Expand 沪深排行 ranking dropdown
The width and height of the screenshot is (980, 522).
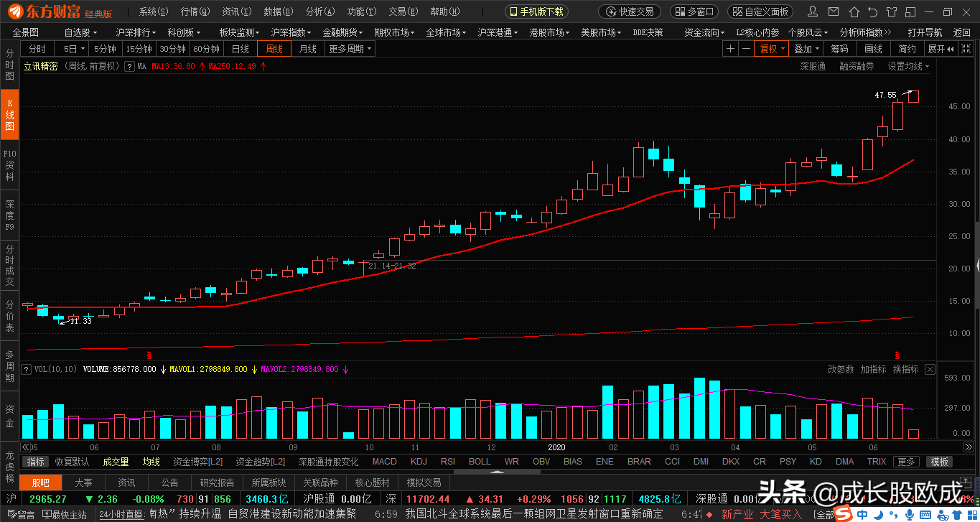click(x=136, y=32)
